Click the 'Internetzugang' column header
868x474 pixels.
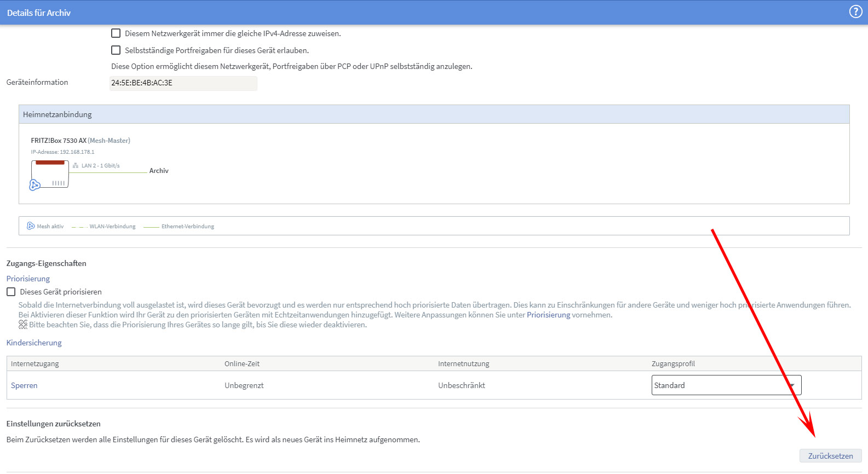tap(35, 363)
